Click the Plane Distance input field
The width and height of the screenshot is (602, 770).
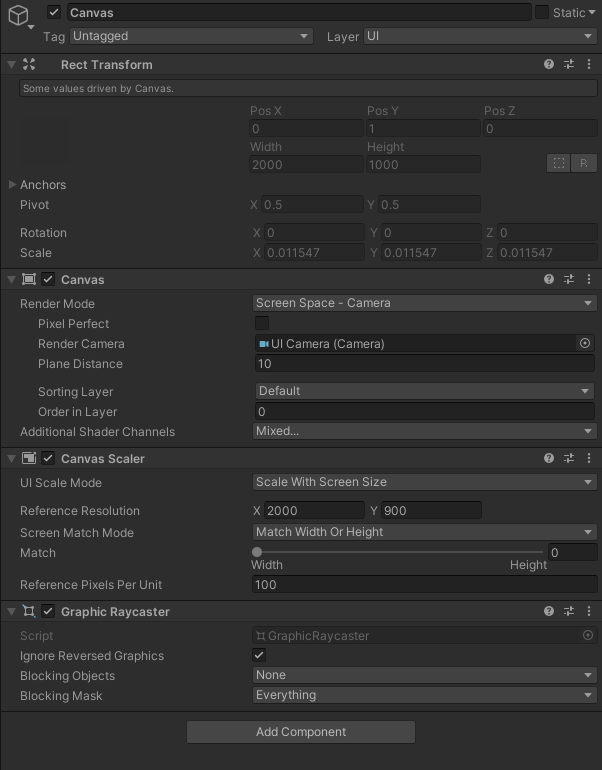pyautogui.click(x=424, y=364)
